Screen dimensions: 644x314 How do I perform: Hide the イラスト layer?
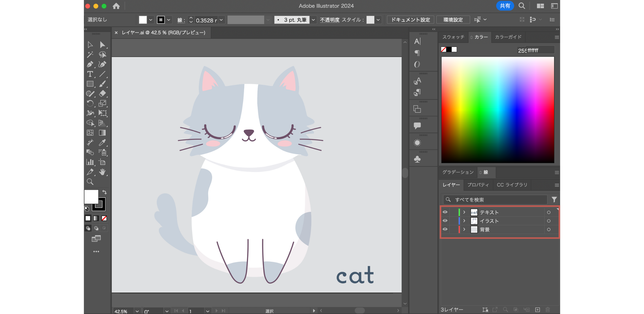coord(445,221)
